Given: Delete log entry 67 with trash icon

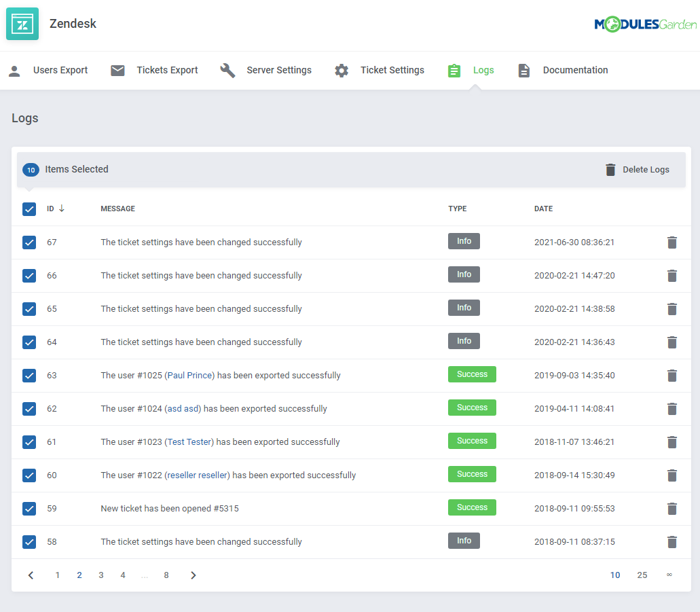Looking at the screenshot, I should (x=672, y=242).
